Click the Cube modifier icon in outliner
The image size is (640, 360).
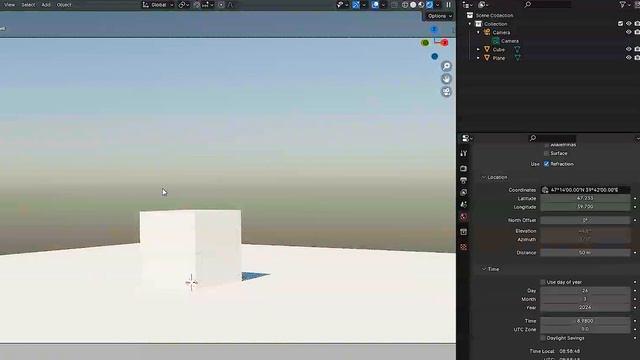tap(517, 49)
